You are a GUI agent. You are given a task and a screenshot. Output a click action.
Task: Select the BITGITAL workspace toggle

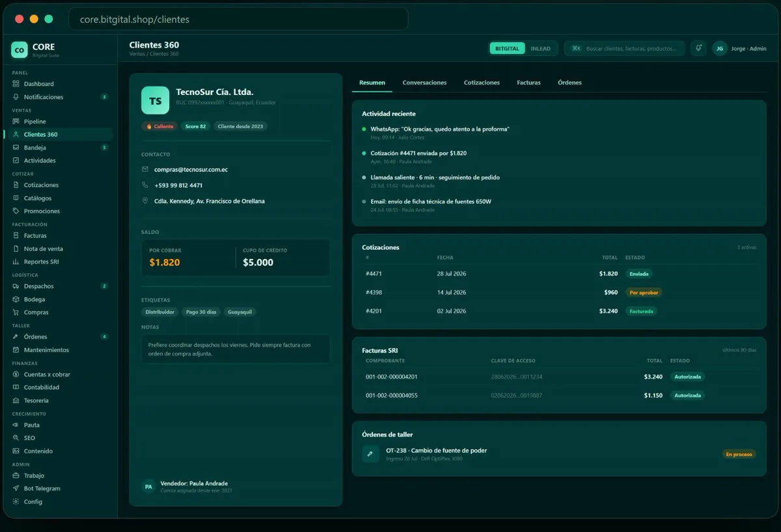point(507,48)
